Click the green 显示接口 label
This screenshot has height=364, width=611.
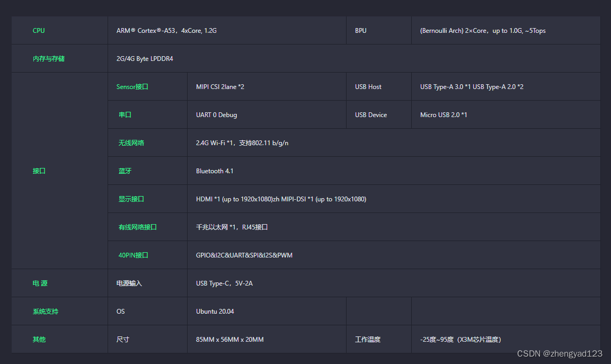pos(131,199)
